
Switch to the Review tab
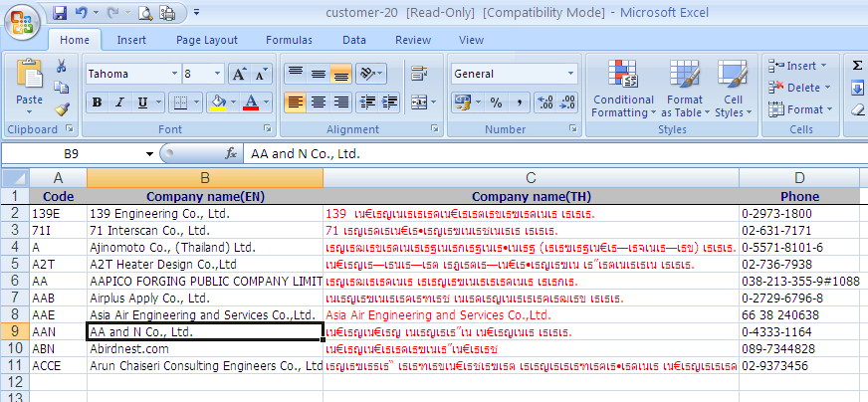pyautogui.click(x=413, y=40)
